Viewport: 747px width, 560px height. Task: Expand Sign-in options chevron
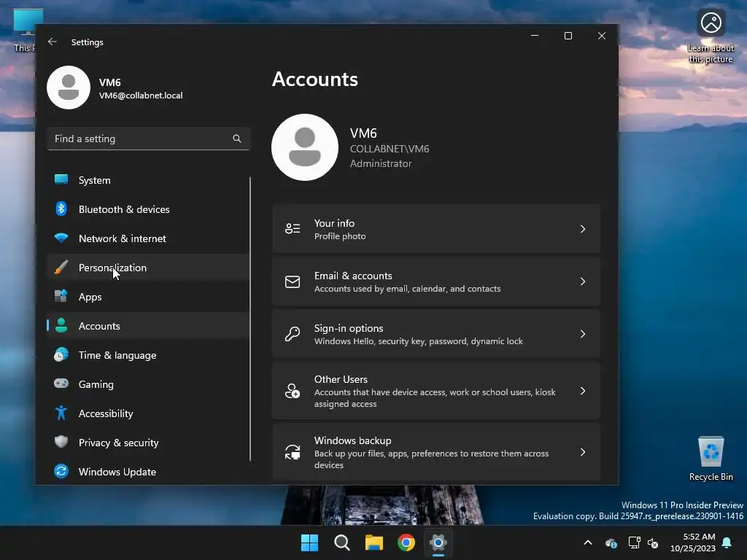583,334
